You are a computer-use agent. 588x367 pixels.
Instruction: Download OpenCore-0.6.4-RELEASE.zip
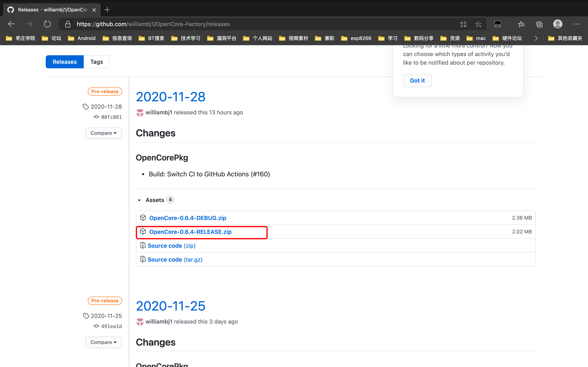190,232
